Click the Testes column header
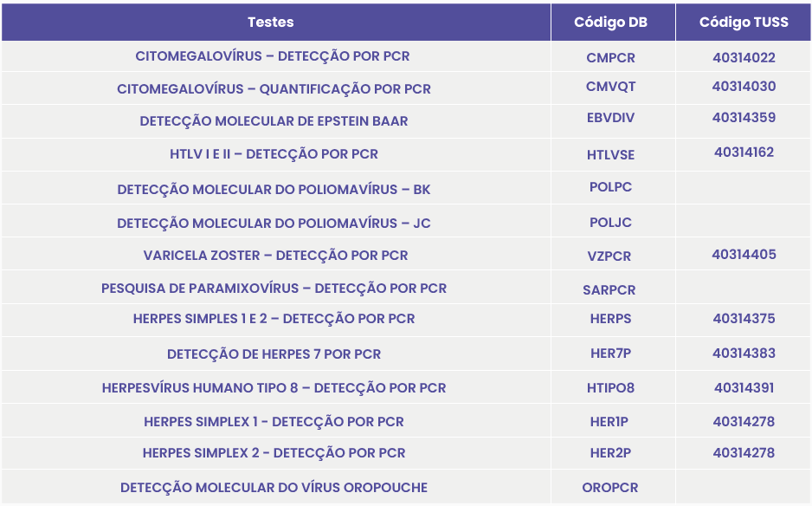This screenshot has width=812, height=506. pyautogui.click(x=271, y=23)
